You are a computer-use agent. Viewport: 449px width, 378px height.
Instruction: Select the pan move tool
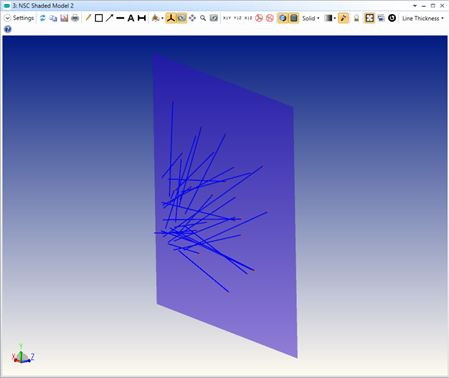[192, 18]
